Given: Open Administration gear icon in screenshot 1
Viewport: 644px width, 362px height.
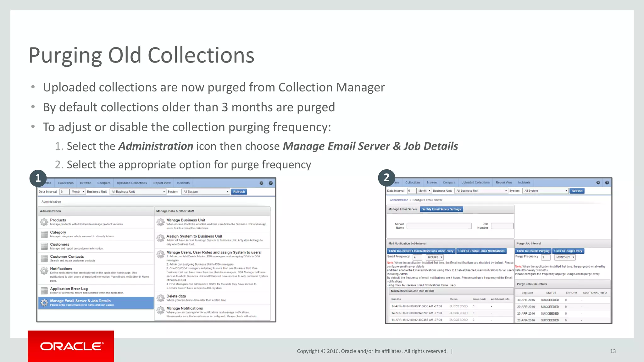Looking at the screenshot, I should point(261,183).
